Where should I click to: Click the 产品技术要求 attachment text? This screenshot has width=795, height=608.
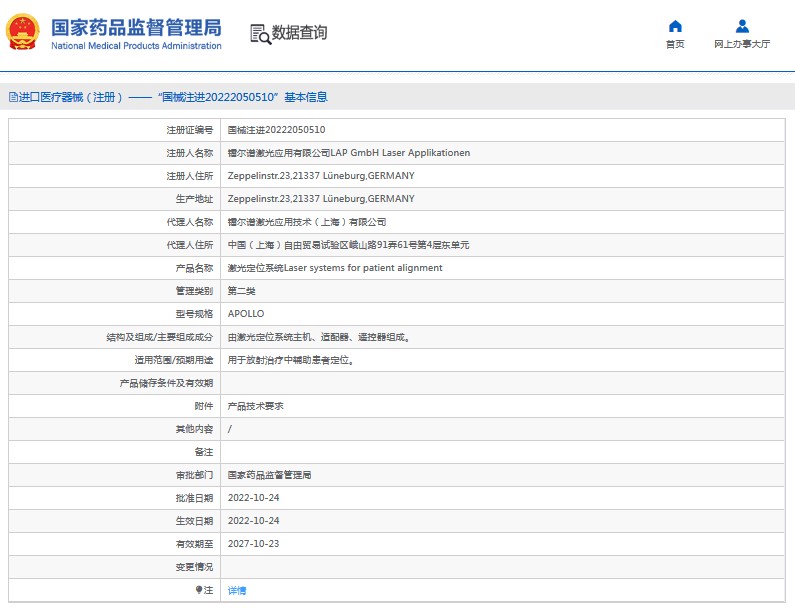[x=256, y=406]
